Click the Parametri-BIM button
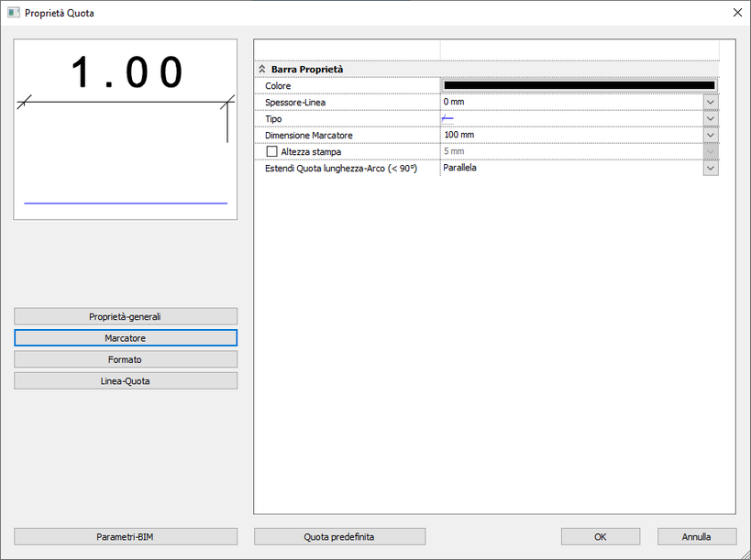The image size is (751, 560). 126,536
